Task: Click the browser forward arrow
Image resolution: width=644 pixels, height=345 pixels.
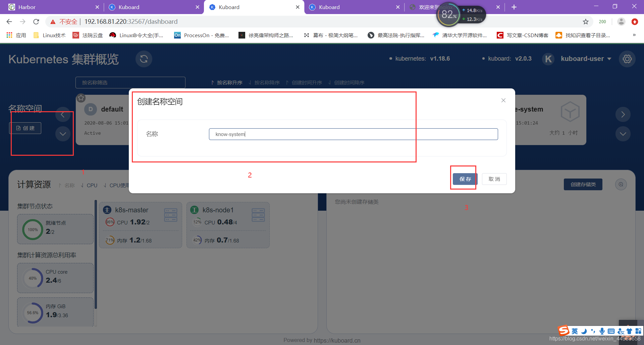Action: coord(22,22)
